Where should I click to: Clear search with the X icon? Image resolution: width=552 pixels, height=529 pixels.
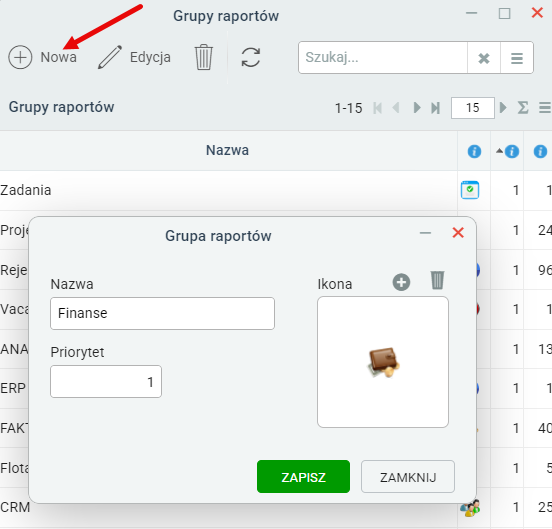click(x=484, y=58)
